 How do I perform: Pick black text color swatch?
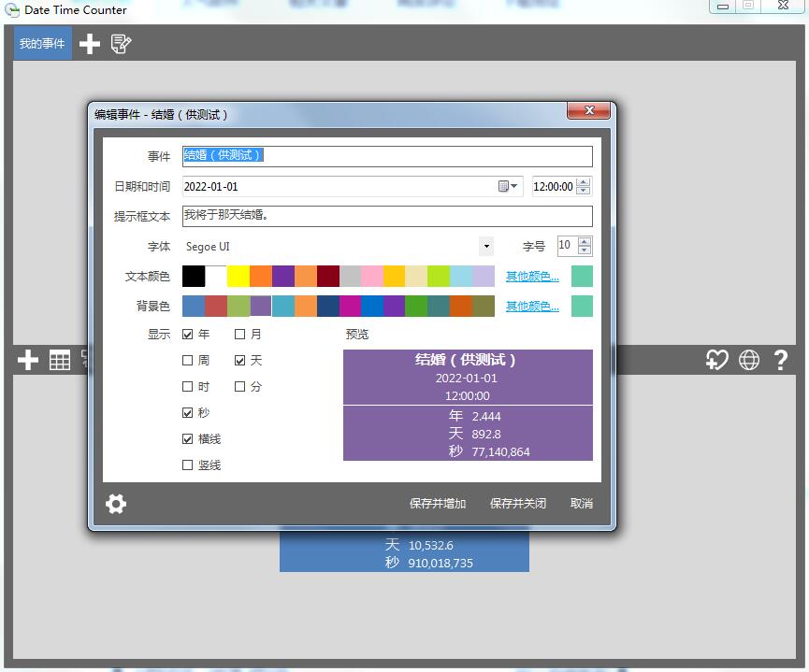[x=194, y=277]
